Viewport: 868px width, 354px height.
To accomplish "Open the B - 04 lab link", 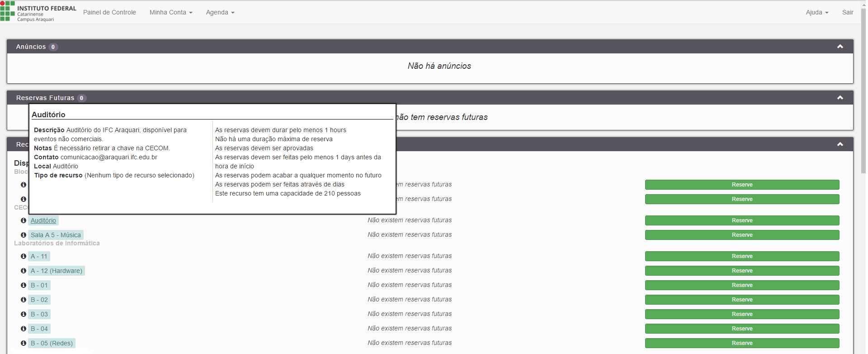I will 39,329.
